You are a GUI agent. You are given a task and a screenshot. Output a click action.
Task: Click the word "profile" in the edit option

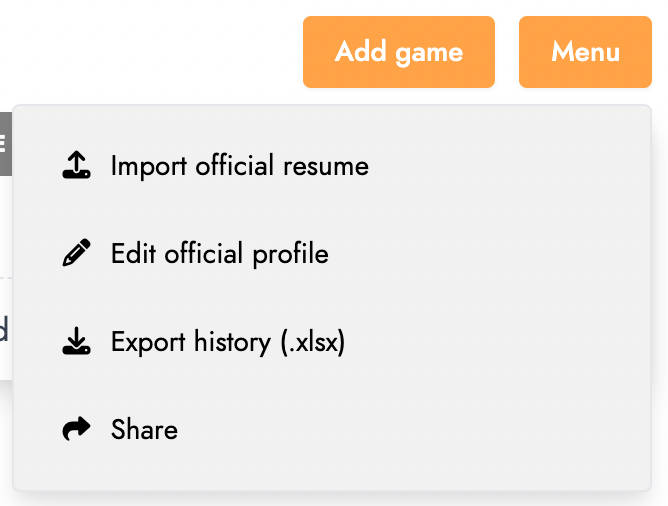pos(291,254)
